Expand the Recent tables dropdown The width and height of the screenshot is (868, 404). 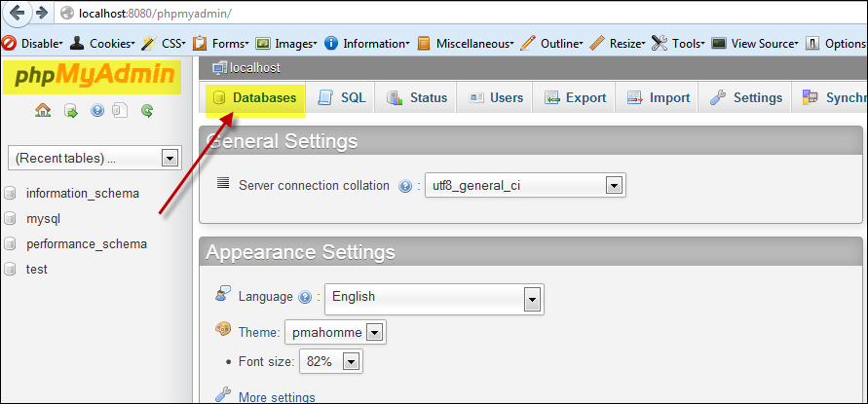pos(94,159)
